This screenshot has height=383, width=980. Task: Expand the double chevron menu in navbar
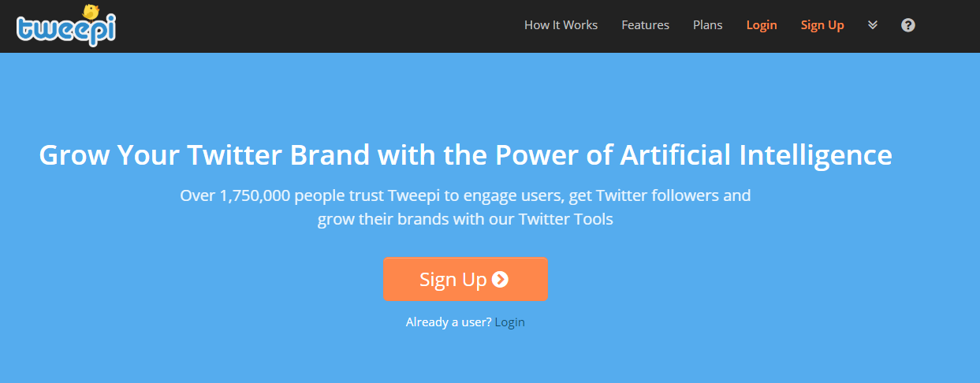coord(873,25)
